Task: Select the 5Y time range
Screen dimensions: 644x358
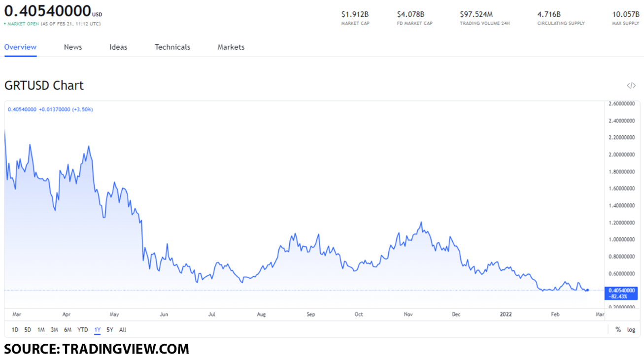Action: coord(110,330)
